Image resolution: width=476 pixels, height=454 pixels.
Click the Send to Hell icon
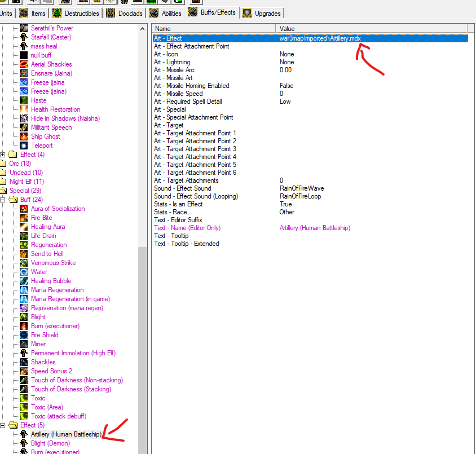[x=24, y=254]
